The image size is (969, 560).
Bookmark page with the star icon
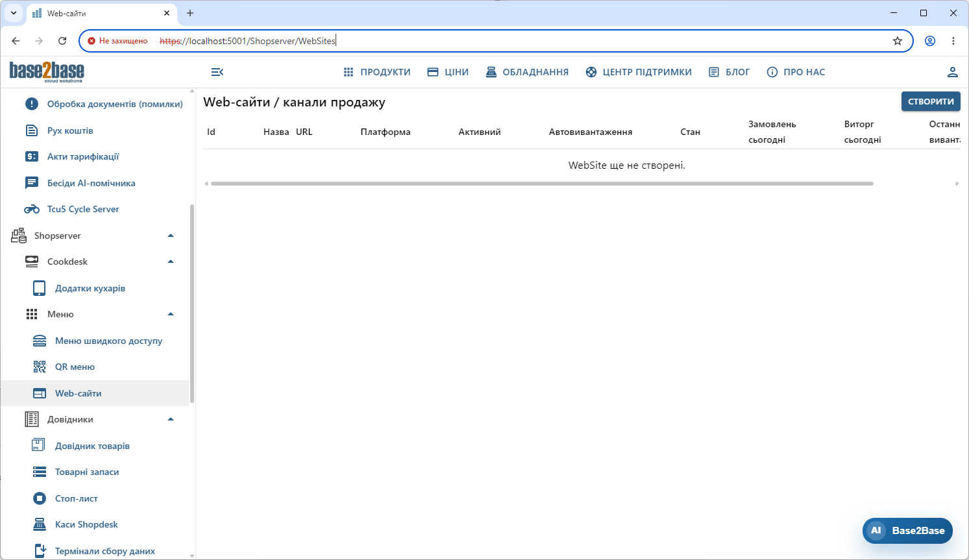tap(898, 41)
